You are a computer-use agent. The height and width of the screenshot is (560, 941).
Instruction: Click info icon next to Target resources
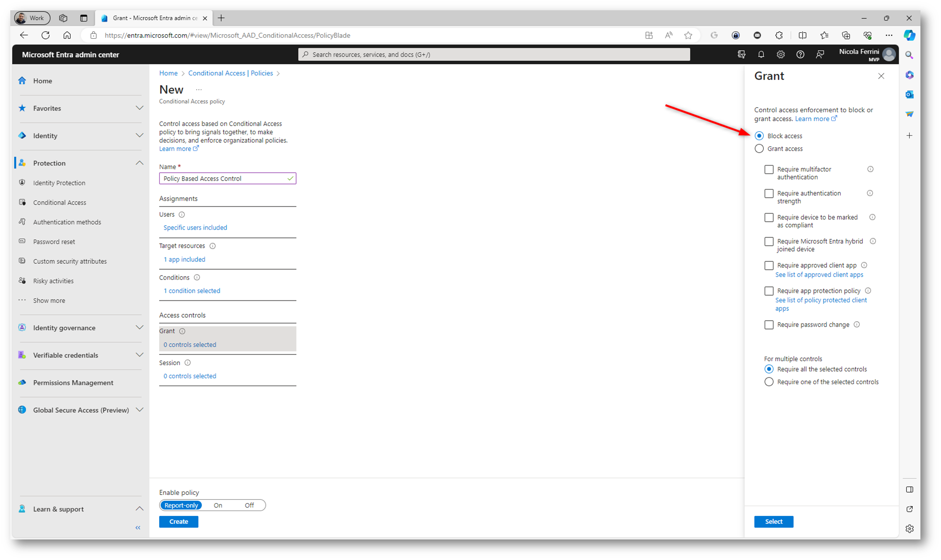tap(212, 246)
